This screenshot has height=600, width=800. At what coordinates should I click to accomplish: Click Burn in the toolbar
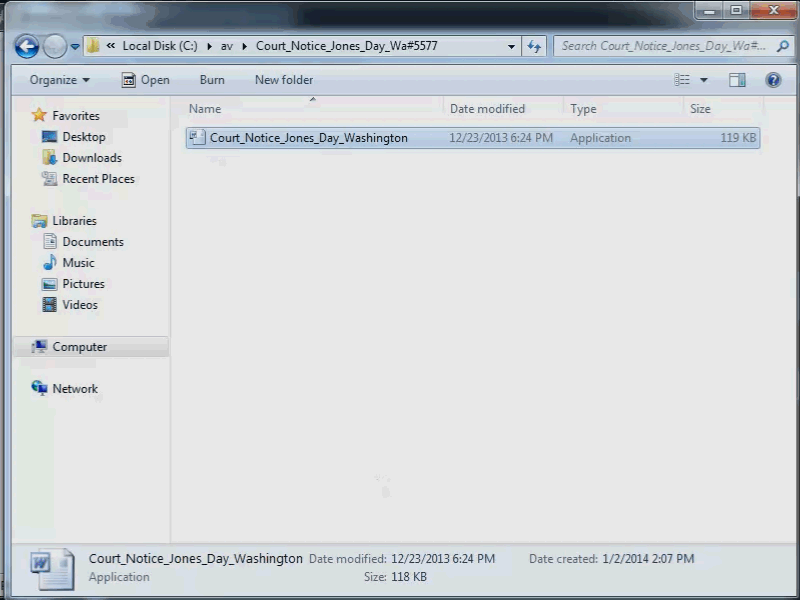click(212, 80)
